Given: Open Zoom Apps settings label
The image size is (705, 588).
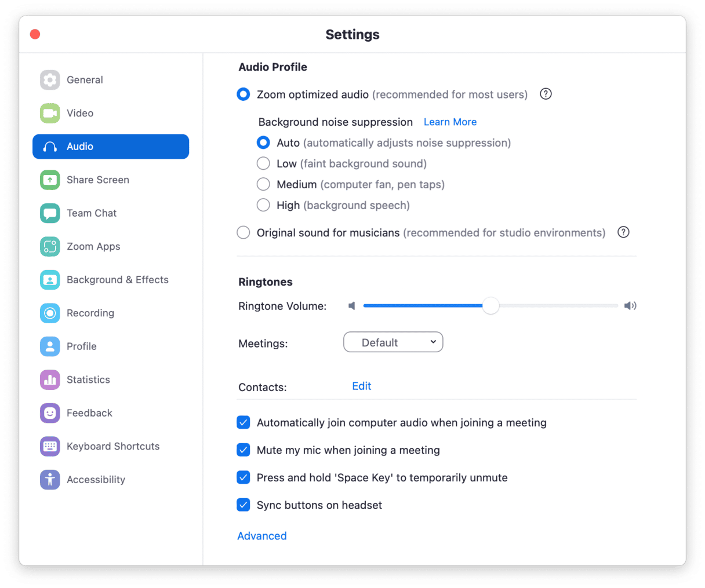Looking at the screenshot, I should [93, 246].
